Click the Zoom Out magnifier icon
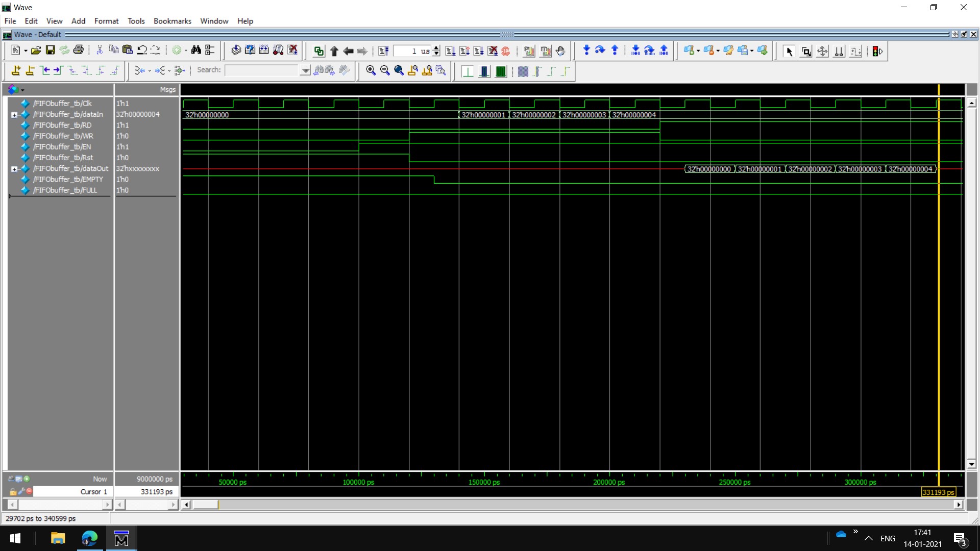The height and width of the screenshot is (551, 980). [x=385, y=71]
